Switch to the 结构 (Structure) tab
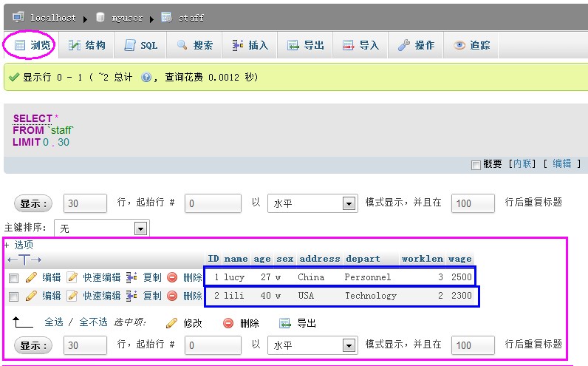This screenshot has width=588, height=366. pyautogui.click(x=86, y=45)
